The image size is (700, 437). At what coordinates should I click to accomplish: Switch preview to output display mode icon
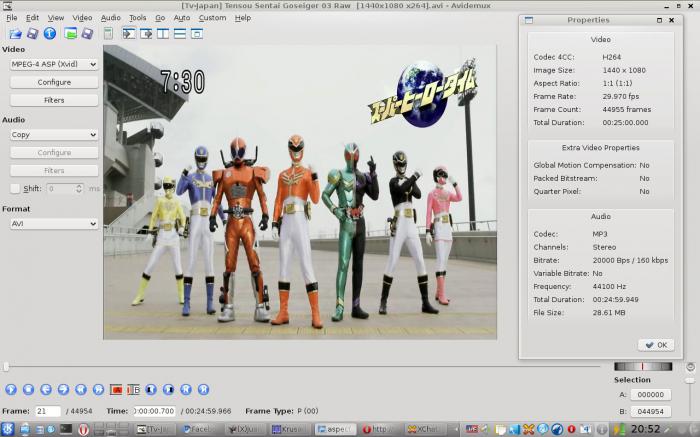[x=146, y=33]
